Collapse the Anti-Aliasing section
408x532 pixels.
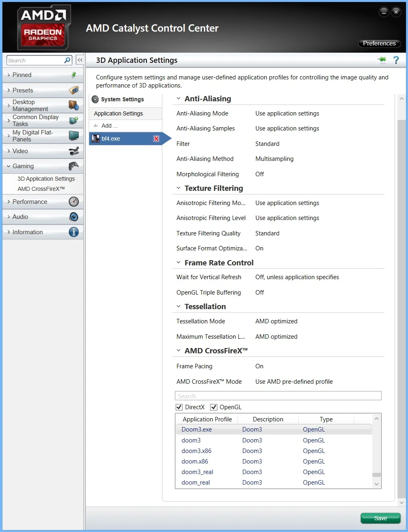(178, 98)
